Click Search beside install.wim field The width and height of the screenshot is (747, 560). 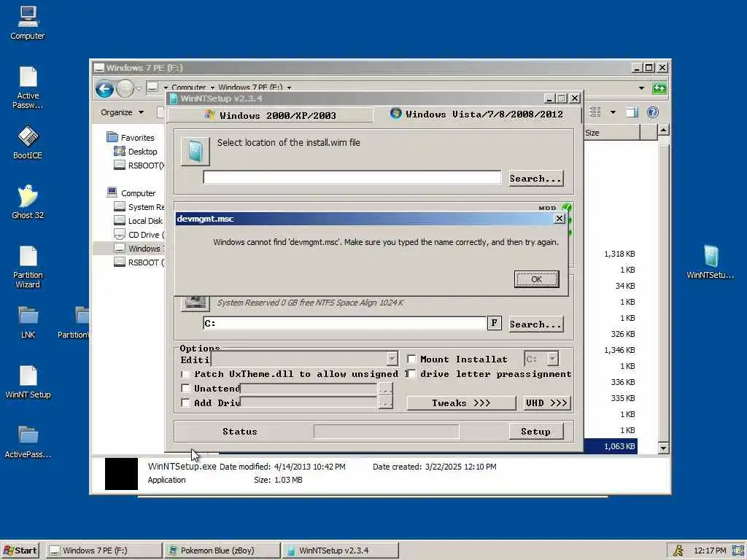click(535, 179)
